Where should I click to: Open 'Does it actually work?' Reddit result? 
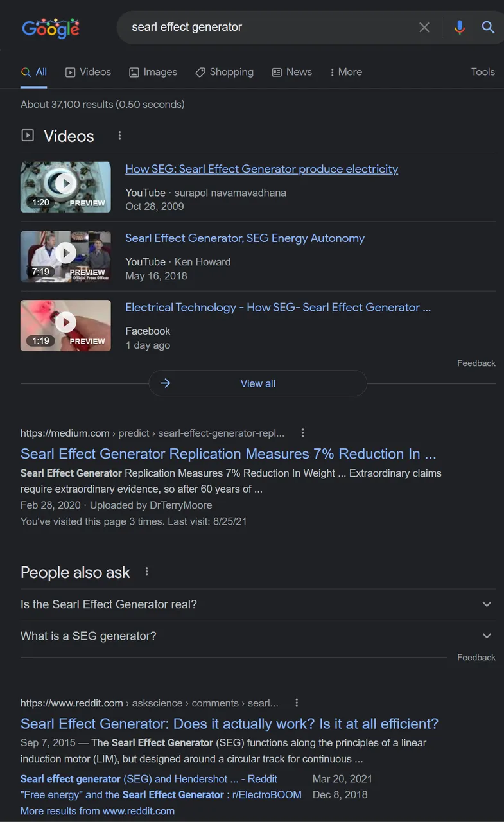tap(229, 724)
